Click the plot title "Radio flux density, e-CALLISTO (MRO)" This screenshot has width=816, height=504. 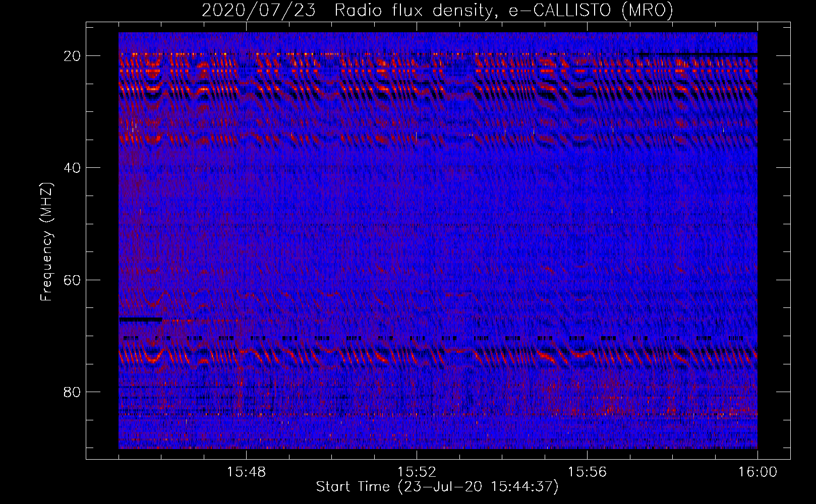[x=504, y=10]
